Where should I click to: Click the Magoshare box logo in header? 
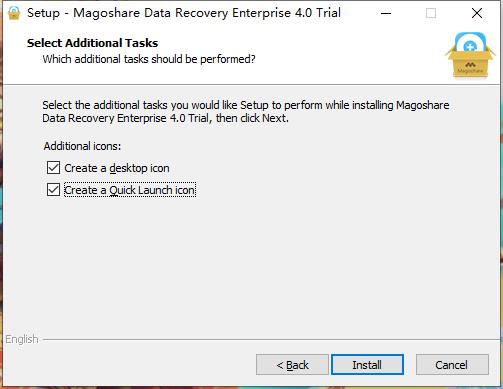point(470,55)
